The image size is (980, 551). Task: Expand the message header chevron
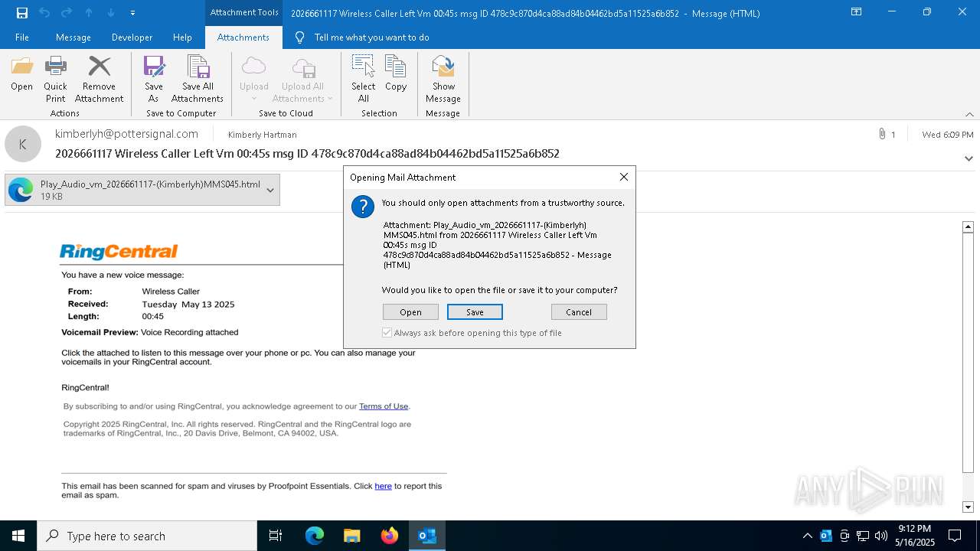click(x=969, y=158)
